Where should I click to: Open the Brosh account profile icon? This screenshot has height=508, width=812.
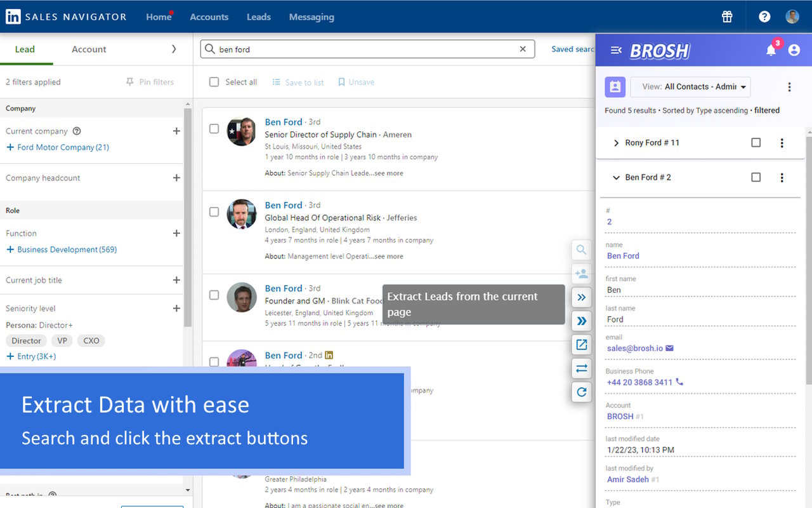point(794,50)
